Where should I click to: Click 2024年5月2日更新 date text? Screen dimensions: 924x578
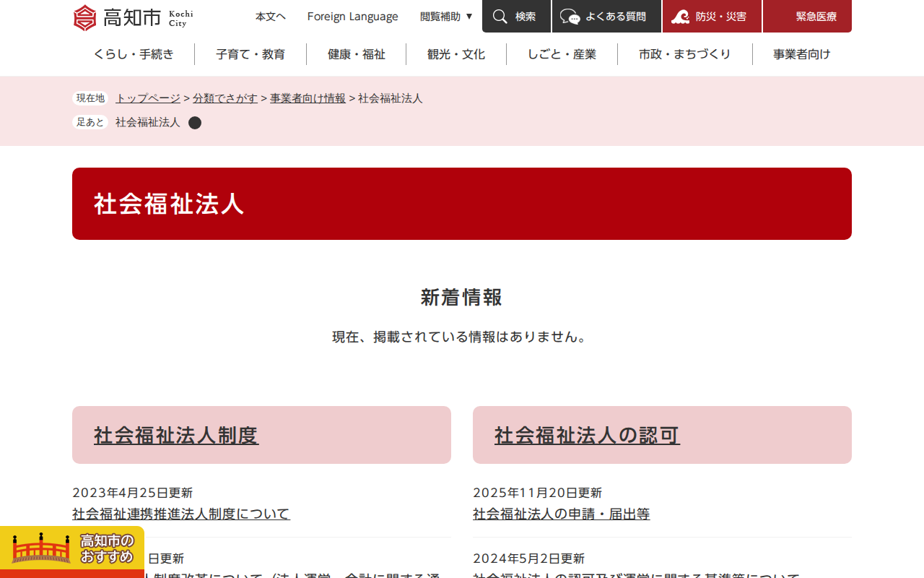529,558
